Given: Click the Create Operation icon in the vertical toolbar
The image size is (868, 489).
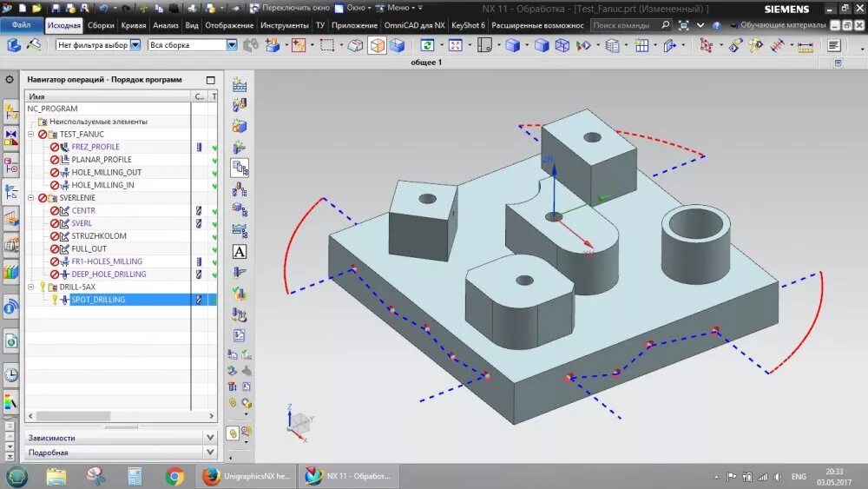Looking at the screenshot, I should (240, 148).
